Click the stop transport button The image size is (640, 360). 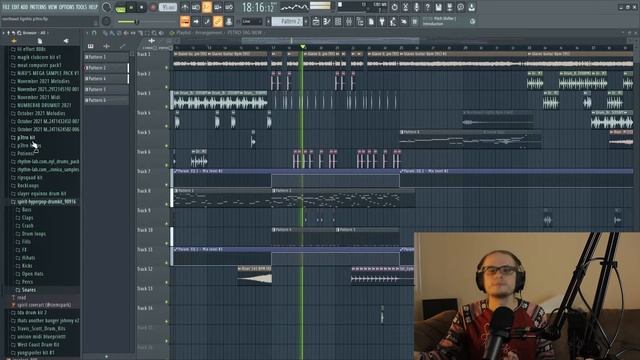click(x=142, y=7)
